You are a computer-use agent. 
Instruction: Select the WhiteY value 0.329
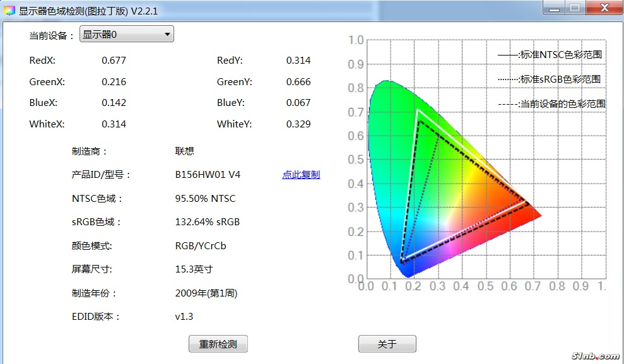click(298, 124)
